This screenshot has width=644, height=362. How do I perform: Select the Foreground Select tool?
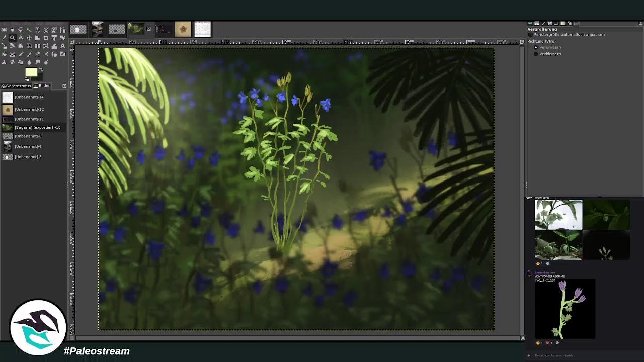[x=54, y=30]
